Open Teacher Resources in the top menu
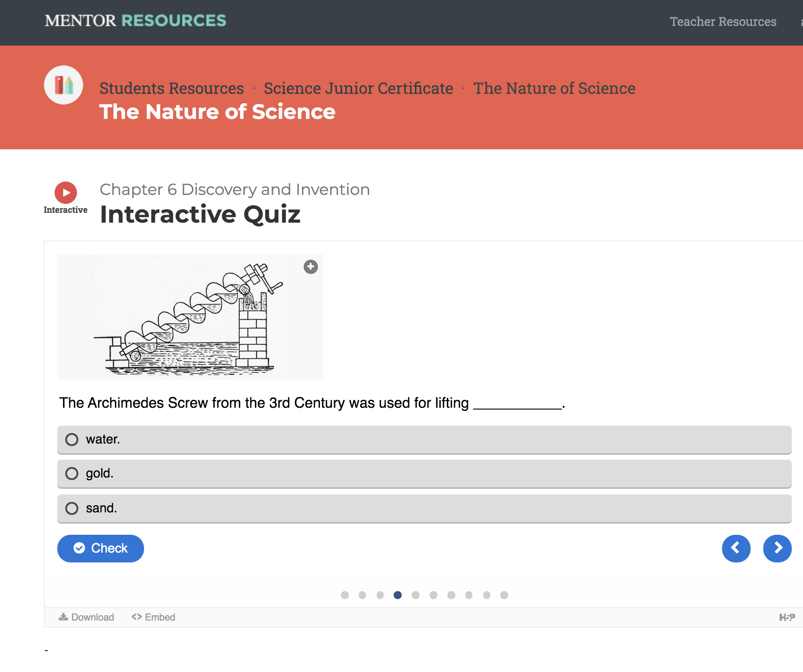The height and width of the screenshot is (672, 803). 723,21
